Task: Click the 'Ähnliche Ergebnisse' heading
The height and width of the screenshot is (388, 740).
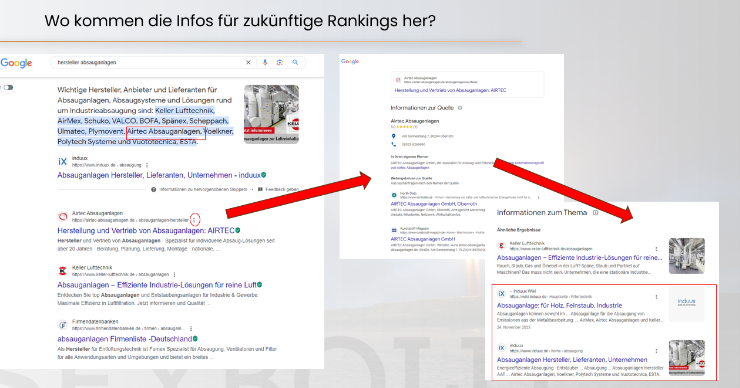Action: tap(519, 230)
